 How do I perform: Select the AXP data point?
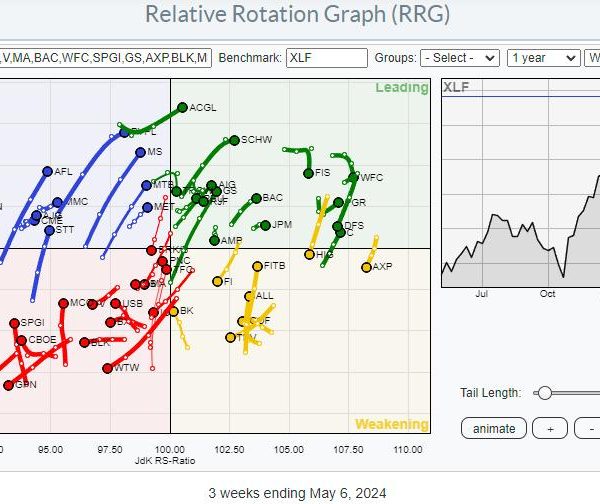366,267
